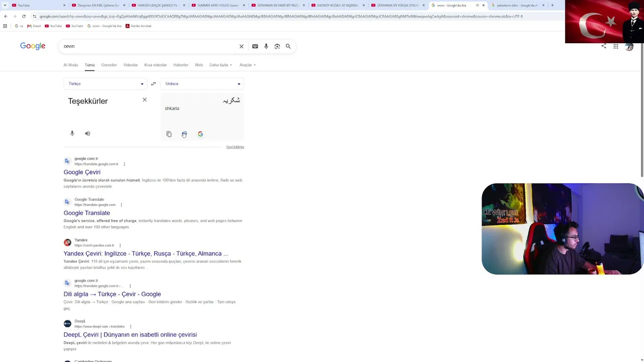Select the Tümü results tab
This screenshot has width=644, height=362.
pyautogui.click(x=90, y=65)
